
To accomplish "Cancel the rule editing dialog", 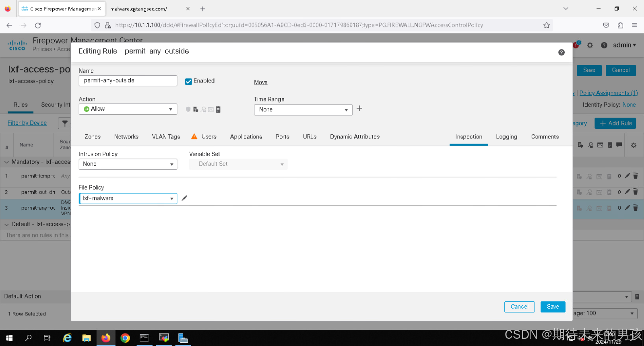I will click(x=520, y=307).
